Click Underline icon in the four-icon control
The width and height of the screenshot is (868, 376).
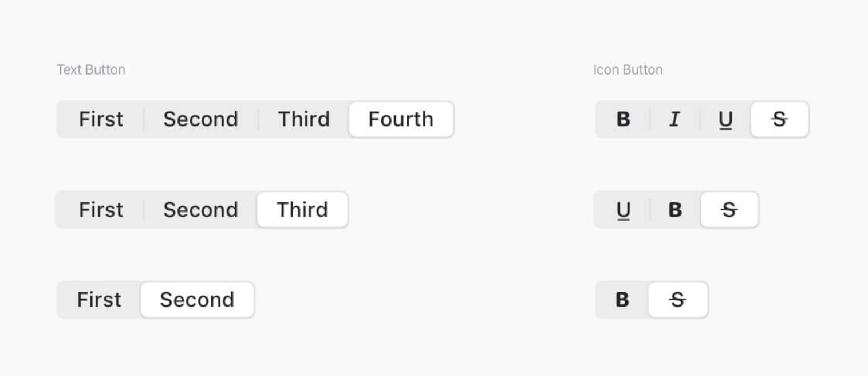tap(725, 119)
